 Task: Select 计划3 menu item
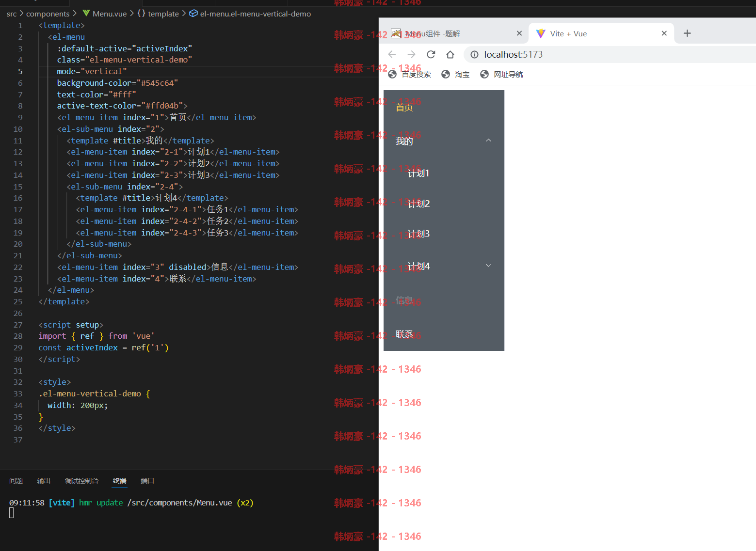tap(444, 234)
